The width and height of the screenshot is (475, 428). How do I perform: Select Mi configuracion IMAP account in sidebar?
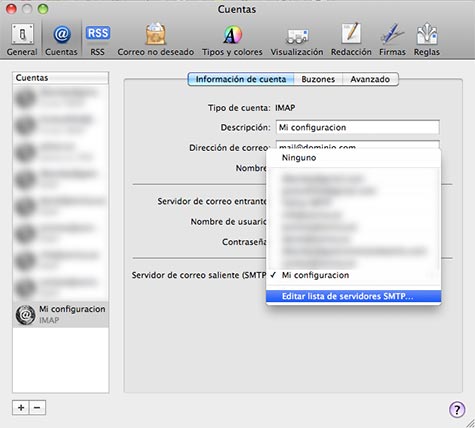tap(61, 314)
